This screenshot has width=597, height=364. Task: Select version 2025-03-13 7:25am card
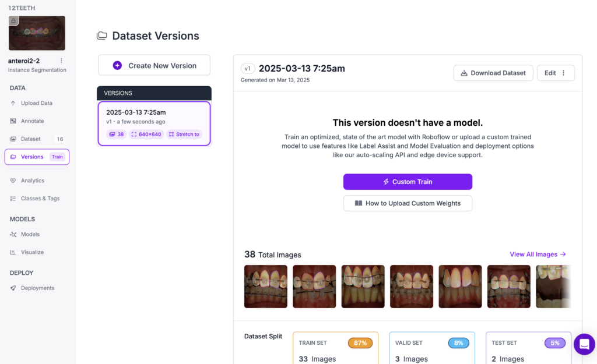pos(154,123)
